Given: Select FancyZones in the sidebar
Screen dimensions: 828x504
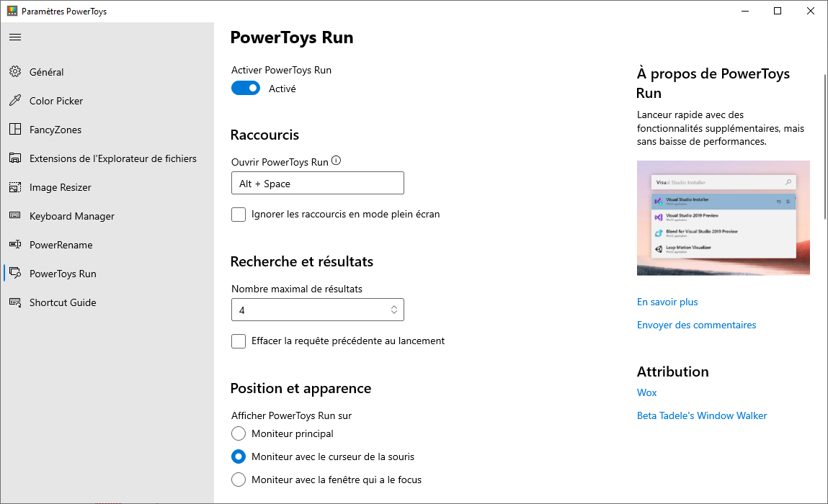Looking at the screenshot, I should tap(107, 130).
